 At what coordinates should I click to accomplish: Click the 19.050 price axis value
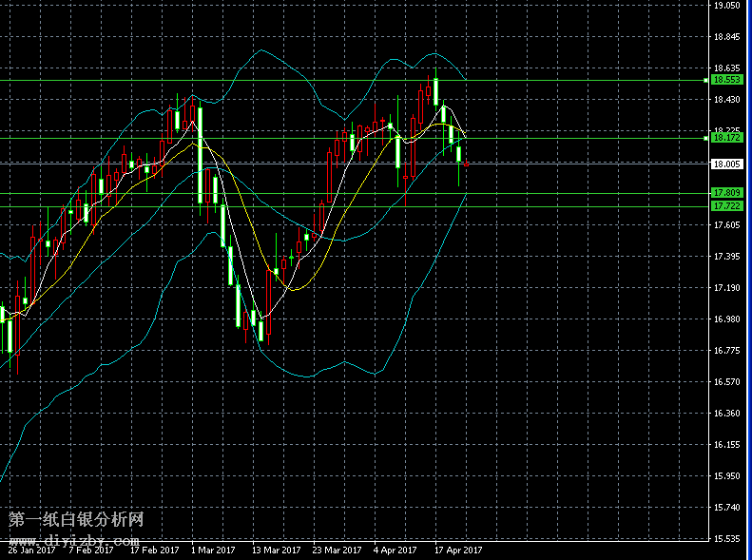tap(726, 6)
